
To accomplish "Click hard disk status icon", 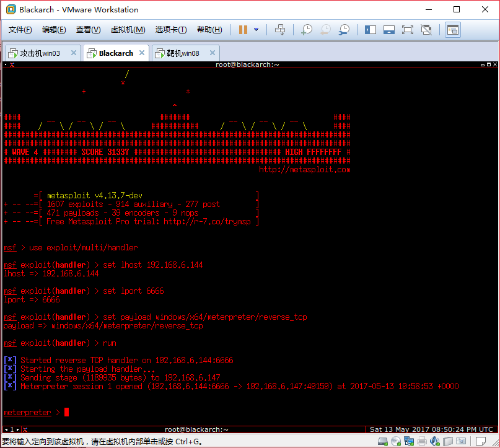I will click(383, 441).
